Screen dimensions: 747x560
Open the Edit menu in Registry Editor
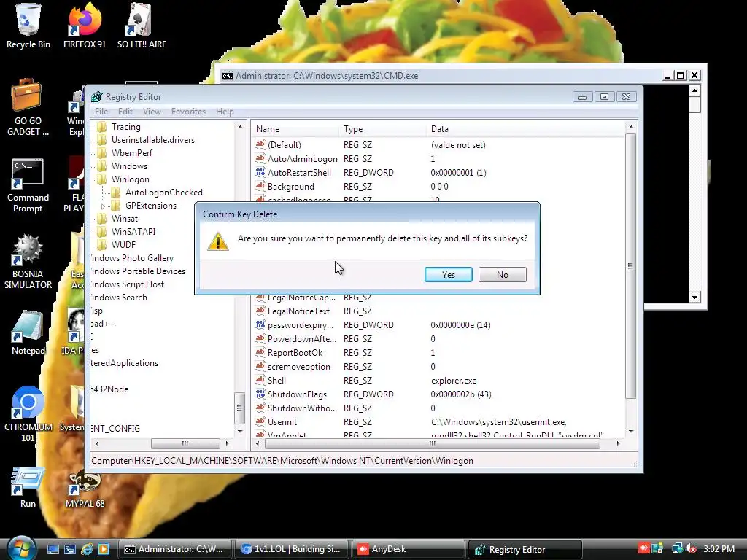[125, 112]
